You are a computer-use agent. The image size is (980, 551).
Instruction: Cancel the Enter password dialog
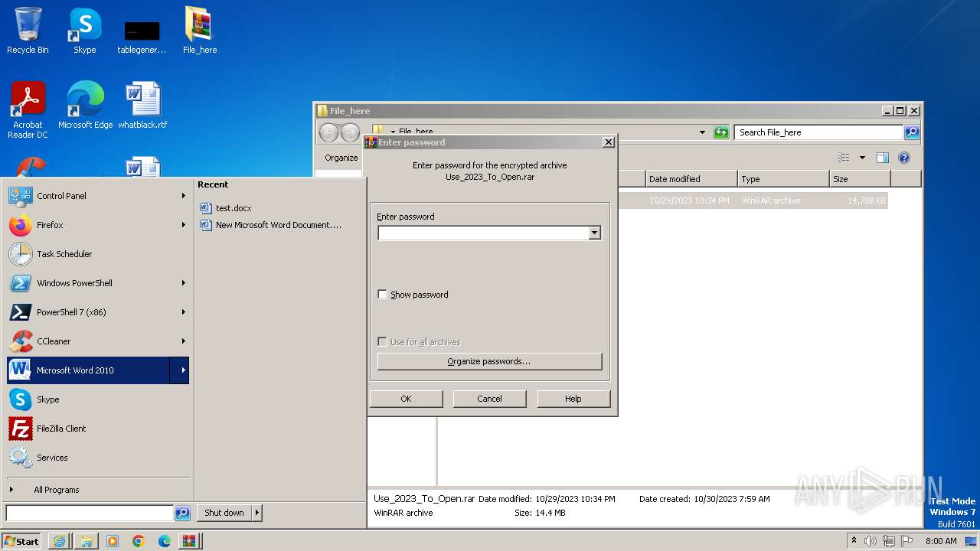coord(489,399)
